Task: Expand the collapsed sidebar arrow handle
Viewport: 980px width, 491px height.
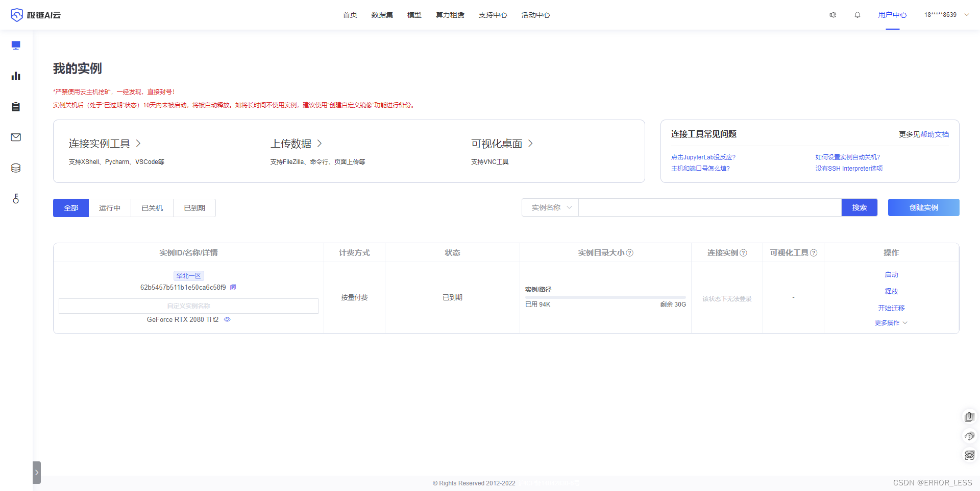Action: click(x=37, y=473)
